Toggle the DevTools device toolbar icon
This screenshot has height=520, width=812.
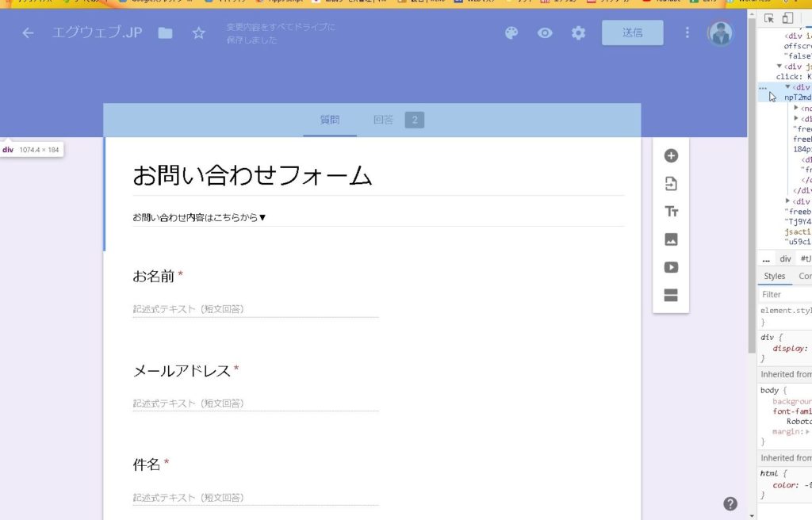787,18
